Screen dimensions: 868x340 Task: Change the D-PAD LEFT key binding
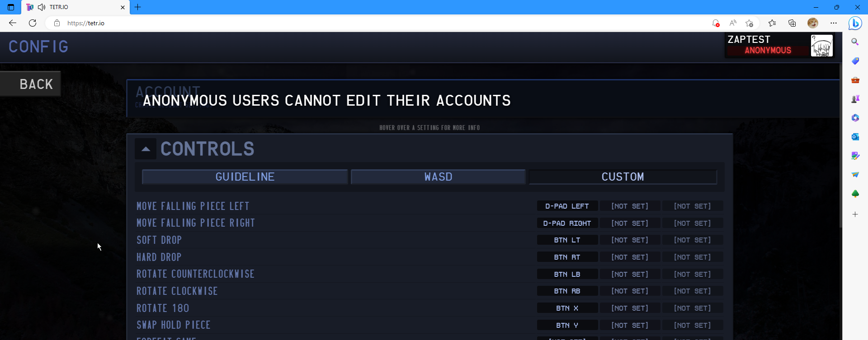click(x=567, y=206)
